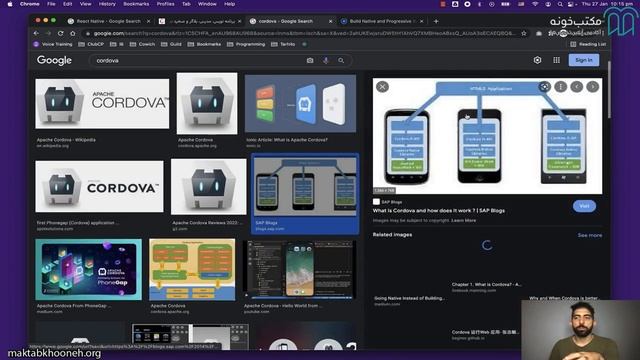Open Apache Cordova From PhoneGap thumbnail
This screenshot has width=640, height=360.
point(89,269)
